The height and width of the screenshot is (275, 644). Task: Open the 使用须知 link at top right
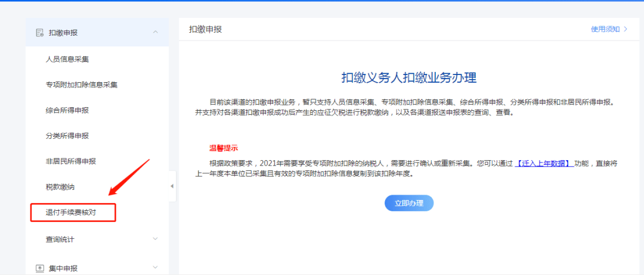pos(605,29)
